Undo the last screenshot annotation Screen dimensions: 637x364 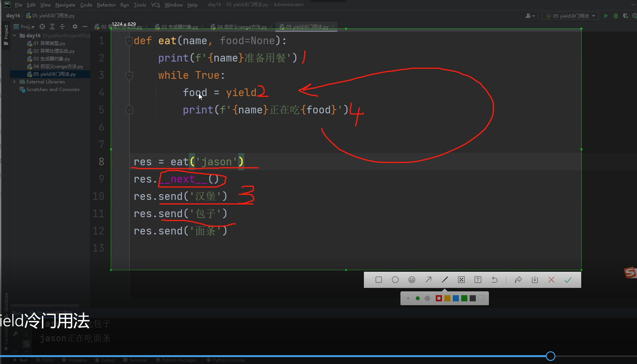pyautogui.click(x=494, y=280)
